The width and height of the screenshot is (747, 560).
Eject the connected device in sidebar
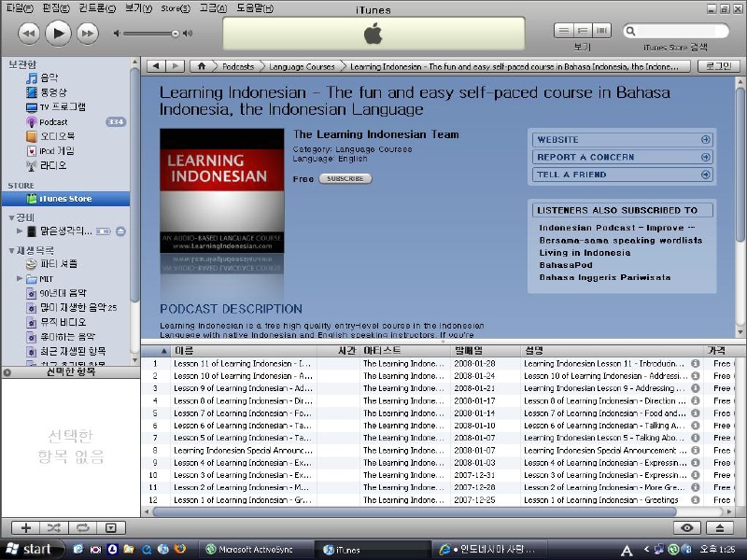[120, 231]
